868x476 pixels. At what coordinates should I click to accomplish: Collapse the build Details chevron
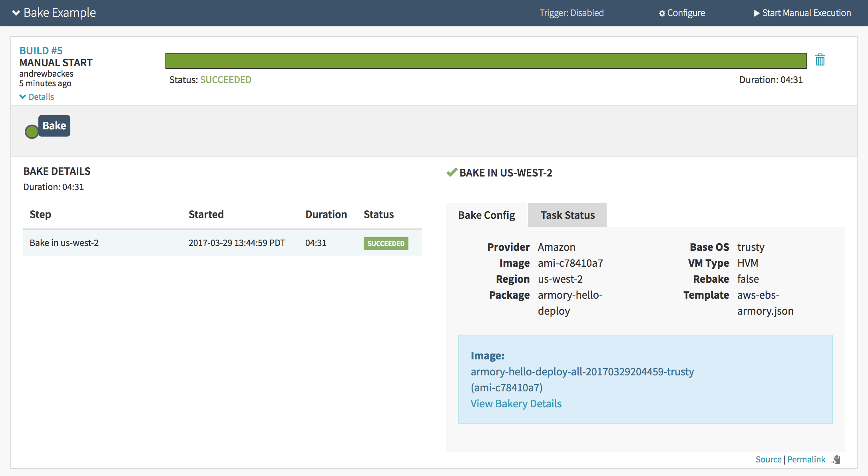pyautogui.click(x=23, y=97)
